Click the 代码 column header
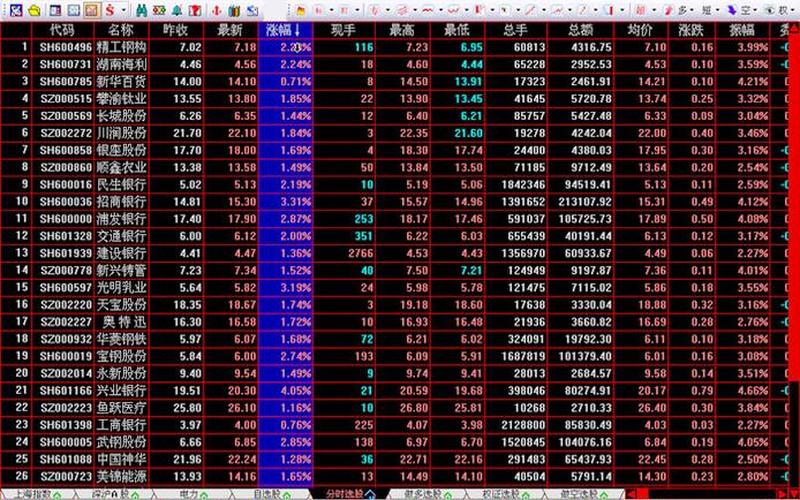This screenshot has height=500, width=800. point(63,30)
